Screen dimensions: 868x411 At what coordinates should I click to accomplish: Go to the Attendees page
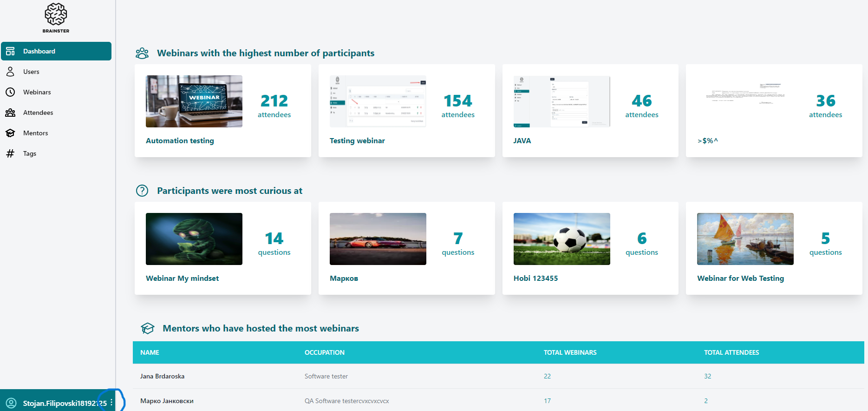38,113
